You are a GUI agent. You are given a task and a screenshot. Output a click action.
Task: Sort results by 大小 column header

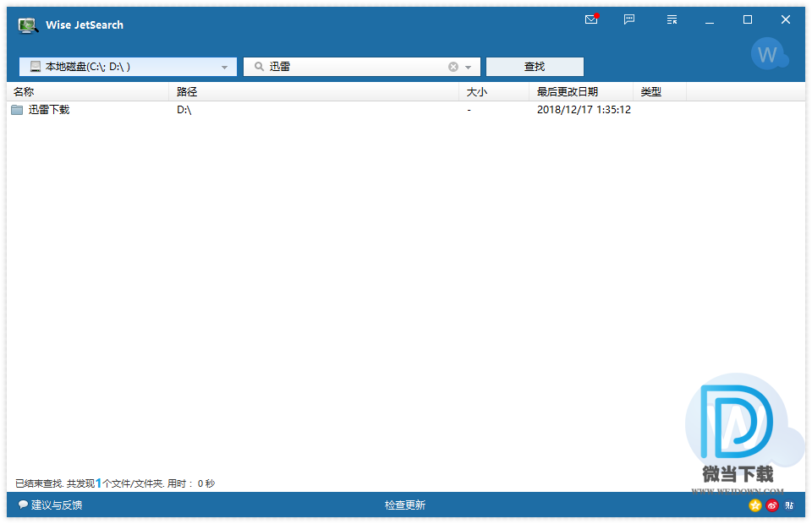pyautogui.click(x=494, y=91)
